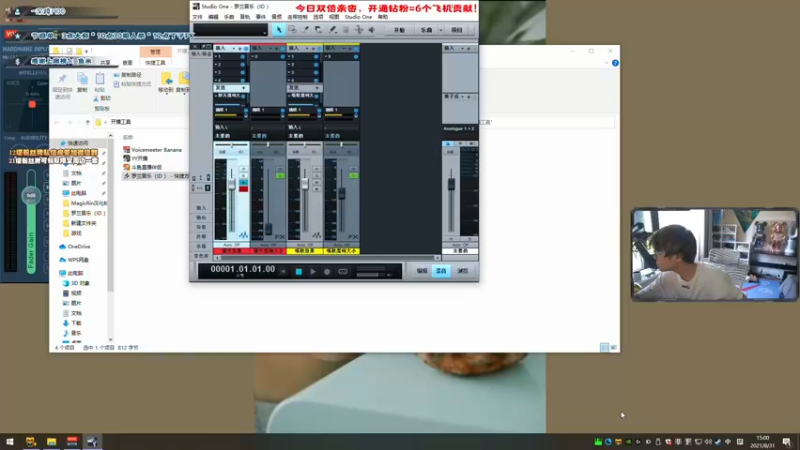800x450 pixels.
Task: Open the Edit panel button at bottom right
Action: click(x=422, y=271)
